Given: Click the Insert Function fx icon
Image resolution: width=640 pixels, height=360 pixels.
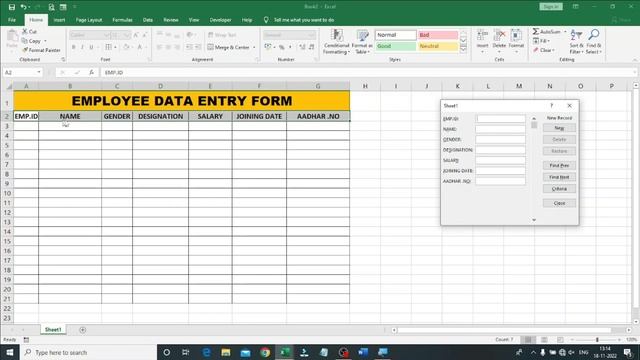Looking at the screenshot, I should (91, 72).
